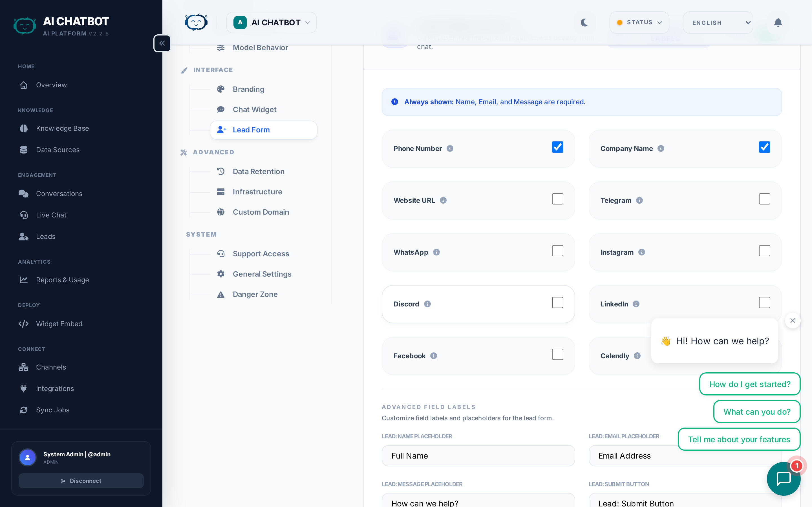Toggle dark mode moon icon
The image size is (812, 507).
584,23
